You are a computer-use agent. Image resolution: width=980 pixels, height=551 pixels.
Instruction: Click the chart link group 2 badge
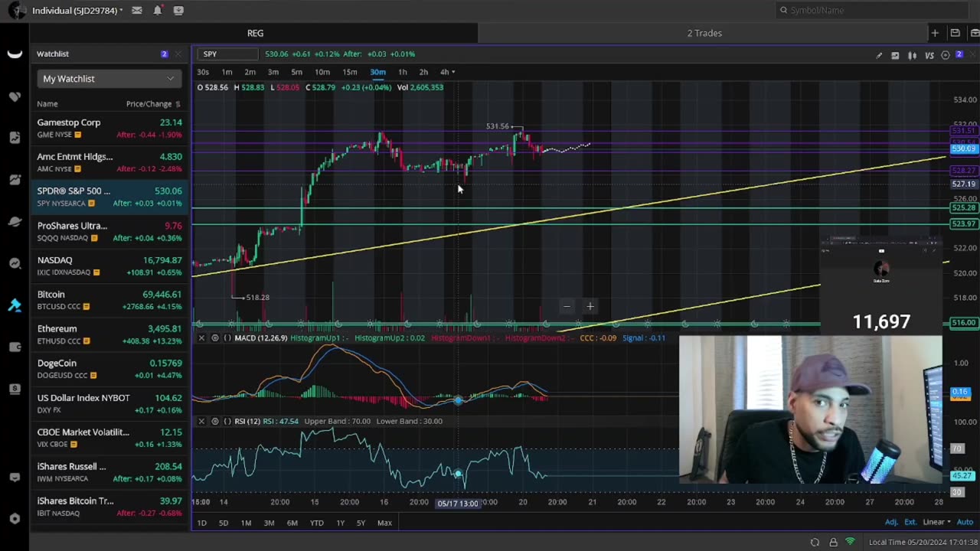pos(959,54)
